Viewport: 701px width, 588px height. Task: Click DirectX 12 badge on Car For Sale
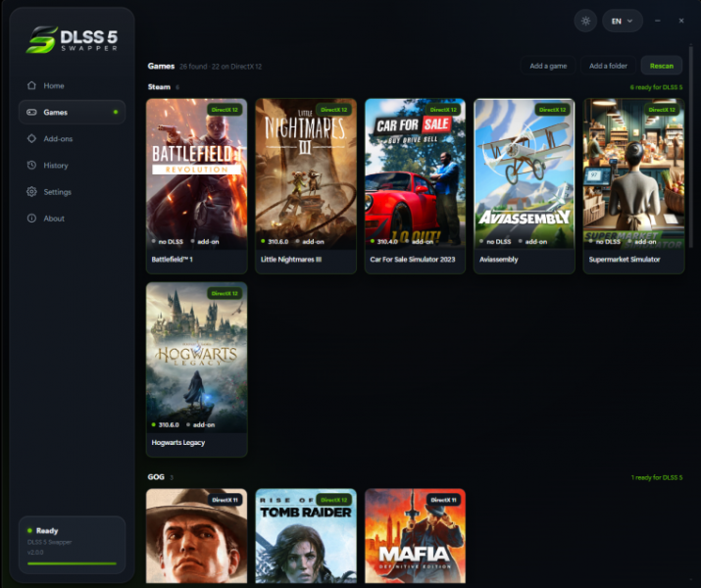click(443, 110)
